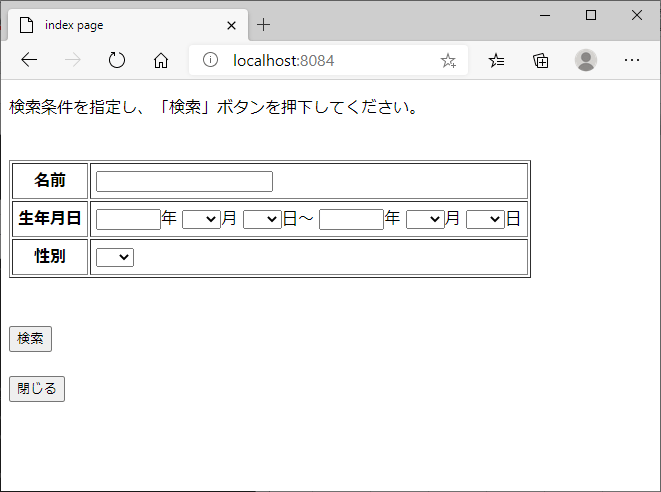661x492 pixels.
Task: Click the start year input for 生年月日
Action: [128, 219]
